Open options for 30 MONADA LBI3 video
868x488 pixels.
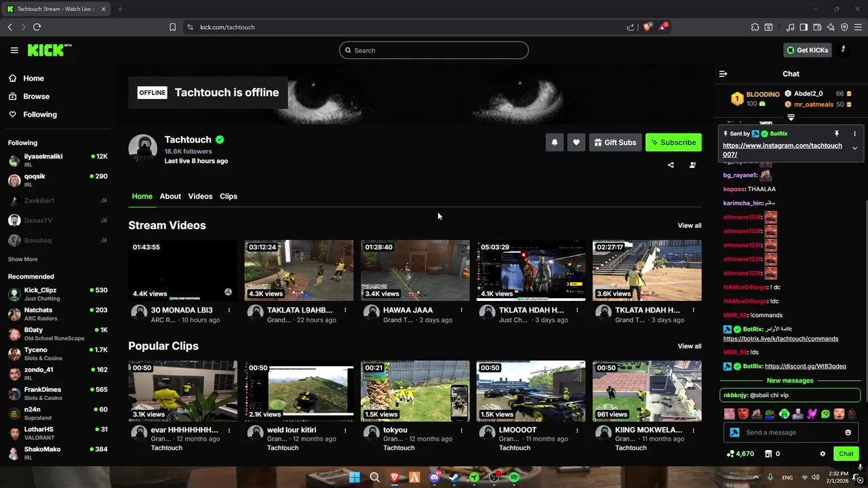coord(229,310)
